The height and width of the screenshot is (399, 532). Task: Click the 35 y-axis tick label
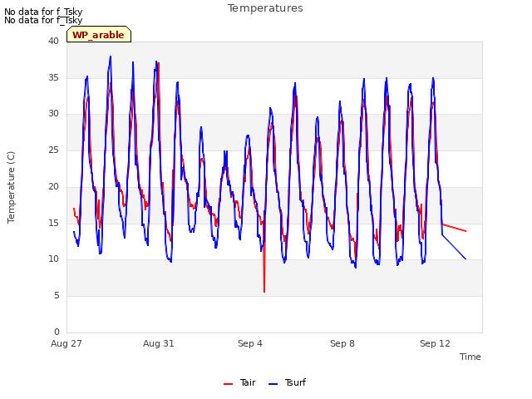53,77
